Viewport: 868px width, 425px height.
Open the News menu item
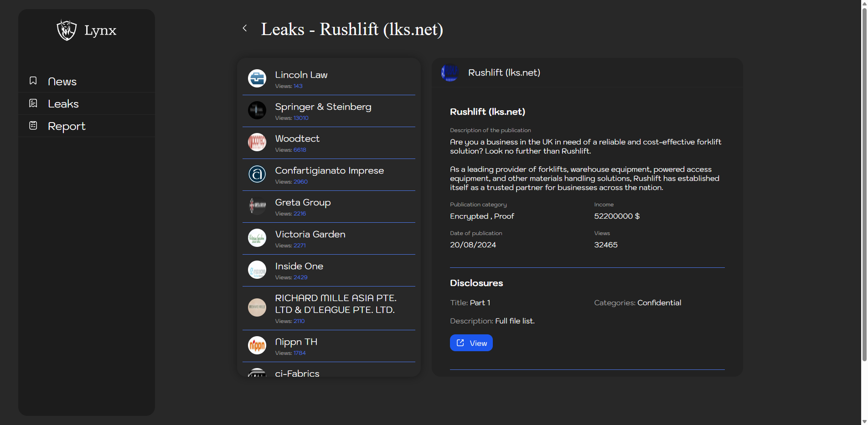(x=62, y=82)
